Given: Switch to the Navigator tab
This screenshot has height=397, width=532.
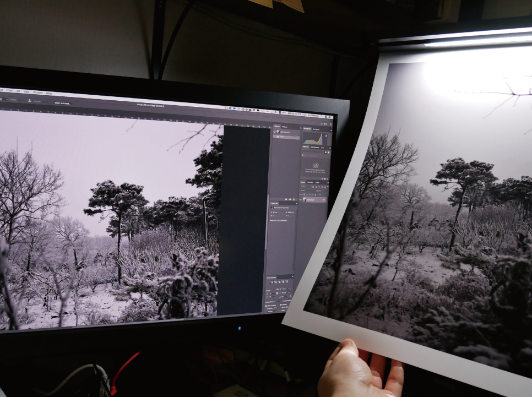Looking at the screenshot, I should click(316, 129).
